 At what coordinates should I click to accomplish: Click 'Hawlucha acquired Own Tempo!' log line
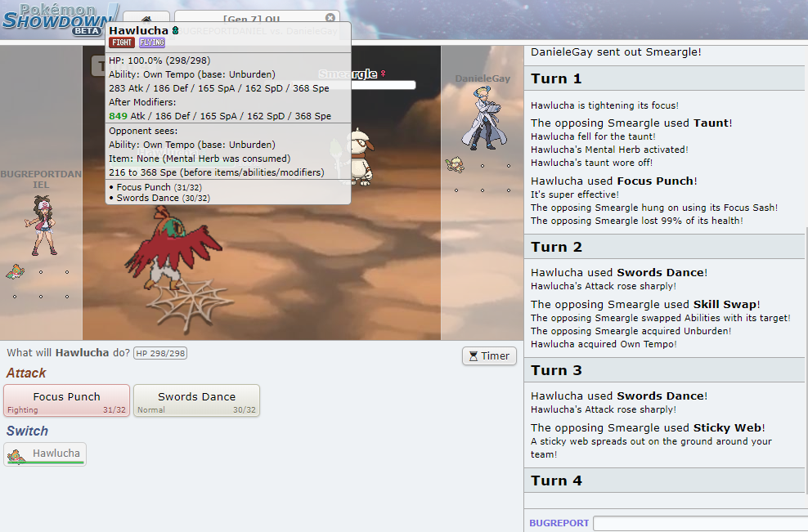[x=604, y=344]
